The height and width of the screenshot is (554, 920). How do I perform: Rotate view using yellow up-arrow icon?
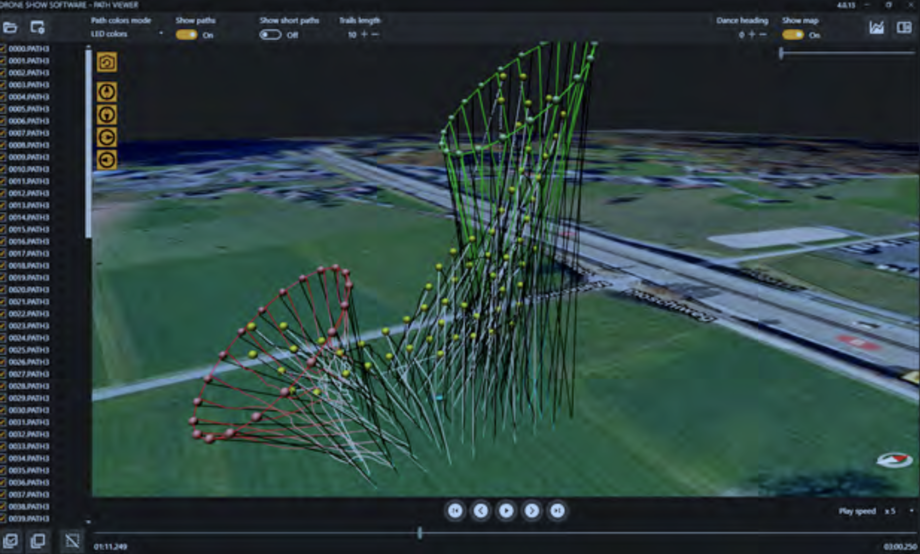coord(107,92)
